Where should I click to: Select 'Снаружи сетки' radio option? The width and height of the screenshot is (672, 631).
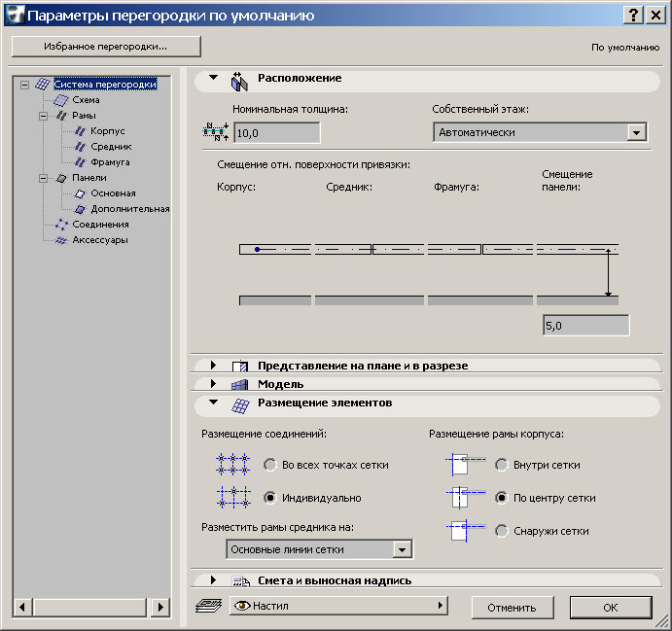502,531
